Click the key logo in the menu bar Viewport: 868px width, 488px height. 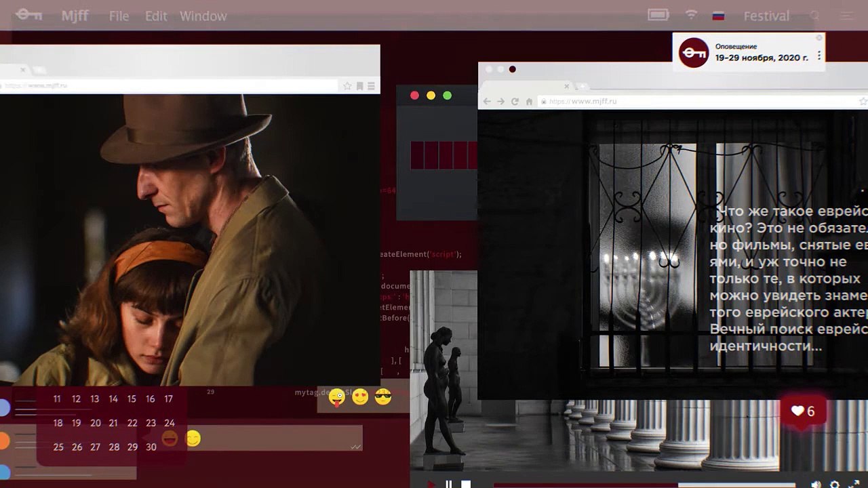tap(29, 14)
